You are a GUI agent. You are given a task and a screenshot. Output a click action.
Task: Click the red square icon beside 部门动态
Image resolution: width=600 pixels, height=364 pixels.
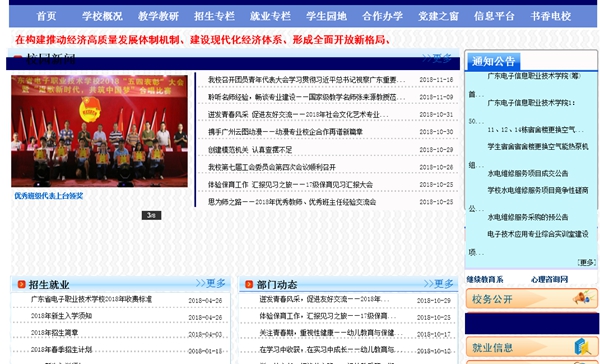click(x=249, y=284)
